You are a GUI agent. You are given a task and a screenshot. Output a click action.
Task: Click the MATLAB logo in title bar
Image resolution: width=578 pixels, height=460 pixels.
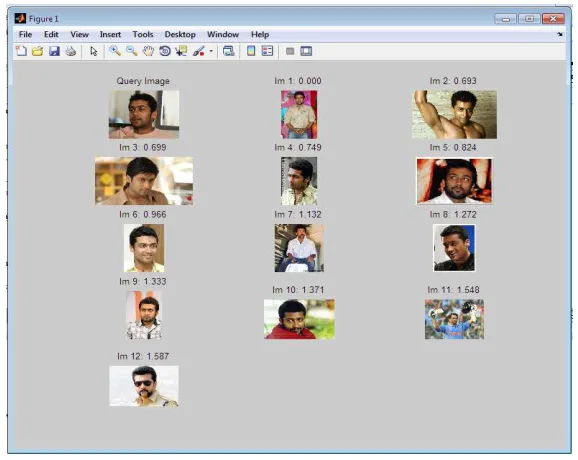pyautogui.click(x=20, y=18)
